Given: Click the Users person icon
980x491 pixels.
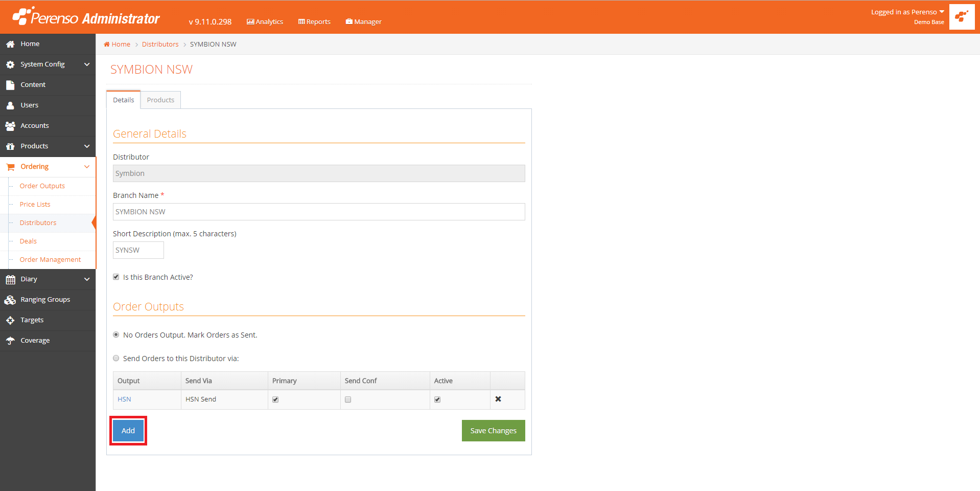Looking at the screenshot, I should coord(10,105).
